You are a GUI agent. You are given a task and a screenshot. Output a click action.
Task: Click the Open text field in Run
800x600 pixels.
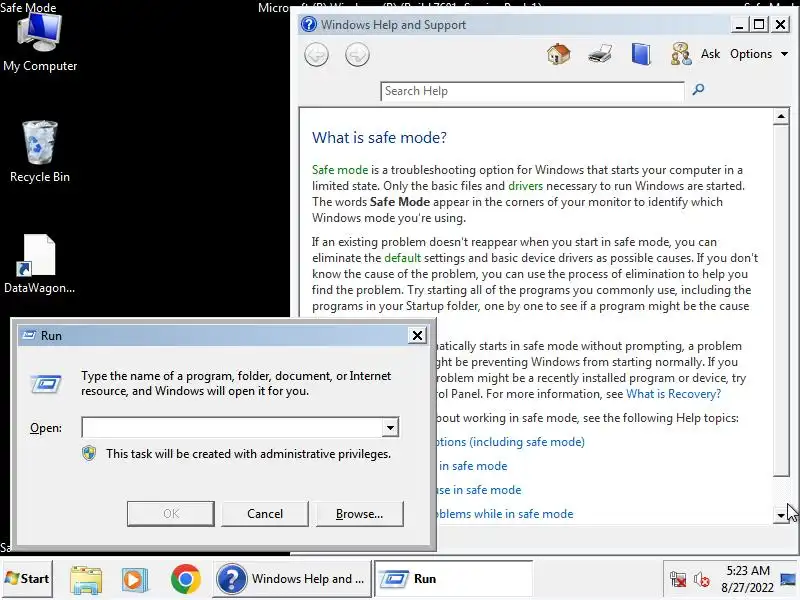pyautogui.click(x=232, y=428)
